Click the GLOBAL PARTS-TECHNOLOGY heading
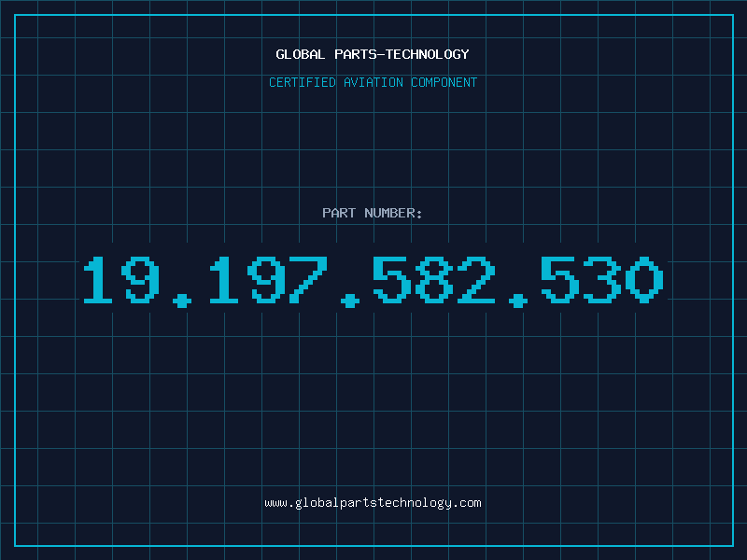This screenshot has width=747, height=560. [373, 54]
